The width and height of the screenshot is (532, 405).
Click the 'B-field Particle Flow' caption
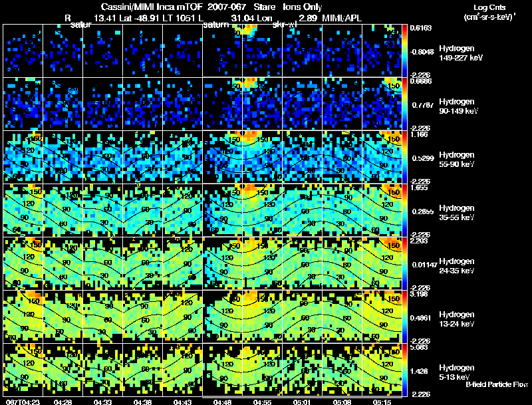497,384
